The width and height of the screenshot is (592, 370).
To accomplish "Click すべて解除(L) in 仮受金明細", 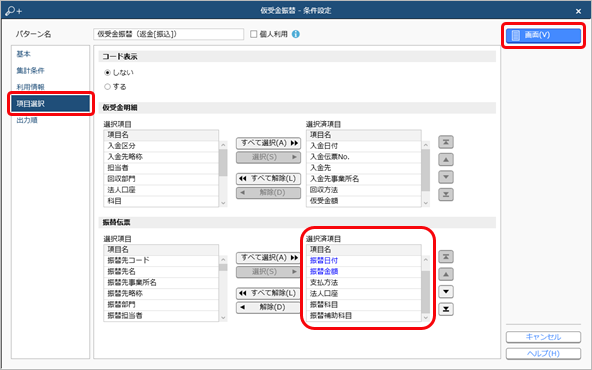I will 268,179.
